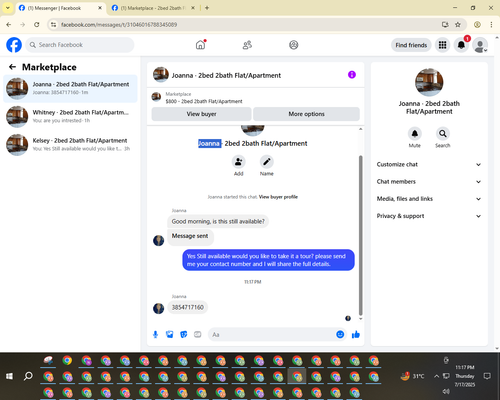View site information icon in address bar
This screenshot has width=500, height=400.
(x=53, y=24)
